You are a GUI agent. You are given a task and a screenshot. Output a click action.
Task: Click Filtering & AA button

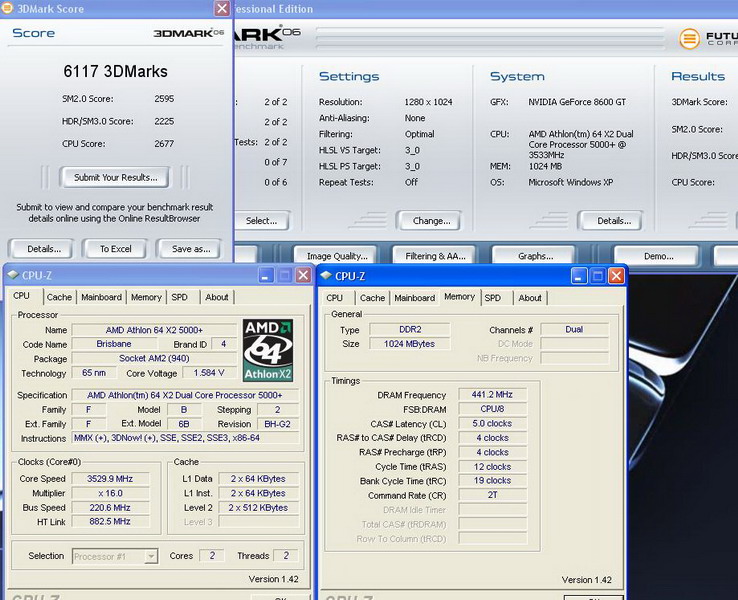pos(435,256)
